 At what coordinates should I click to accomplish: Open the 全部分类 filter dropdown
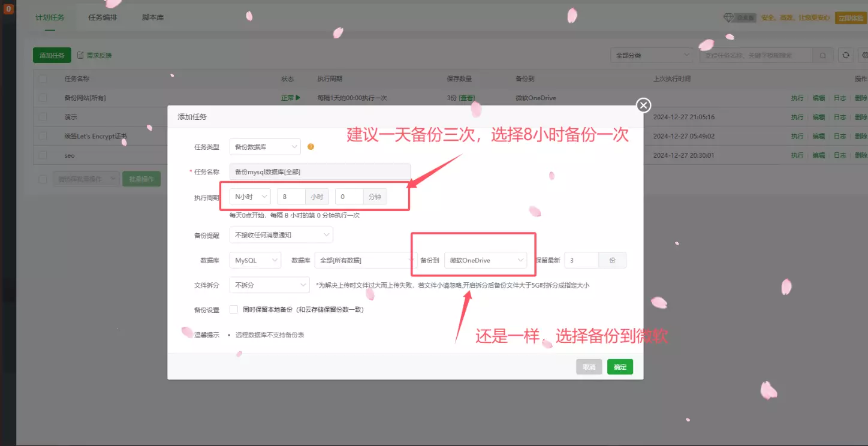point(652,55)
